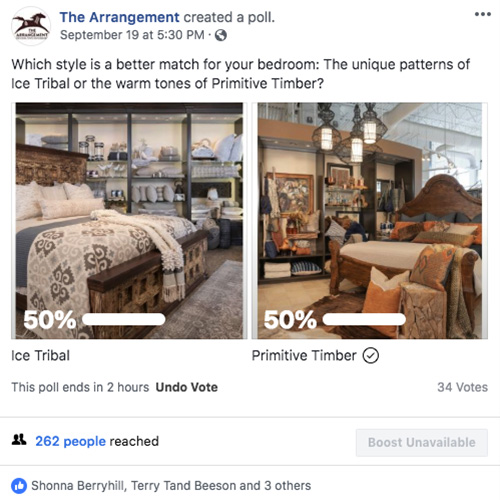Open Shonna Berryhill and others likes list
Screen dimensions: 500x500
(171, 486)
